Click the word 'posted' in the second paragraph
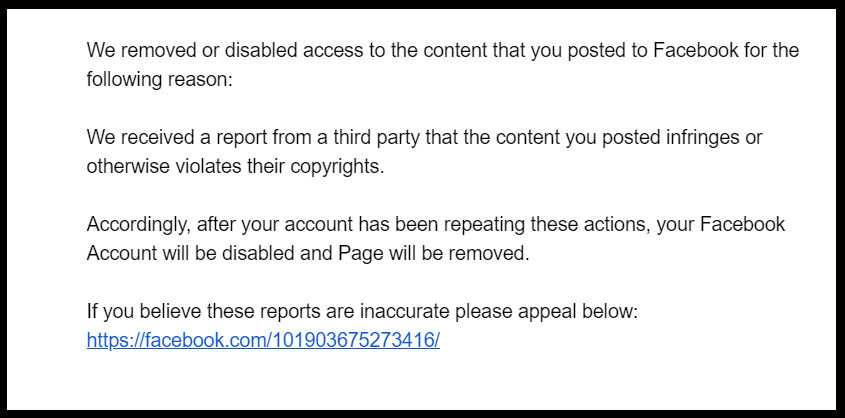Viewport: 845px width, 418px height. [631, 137]
